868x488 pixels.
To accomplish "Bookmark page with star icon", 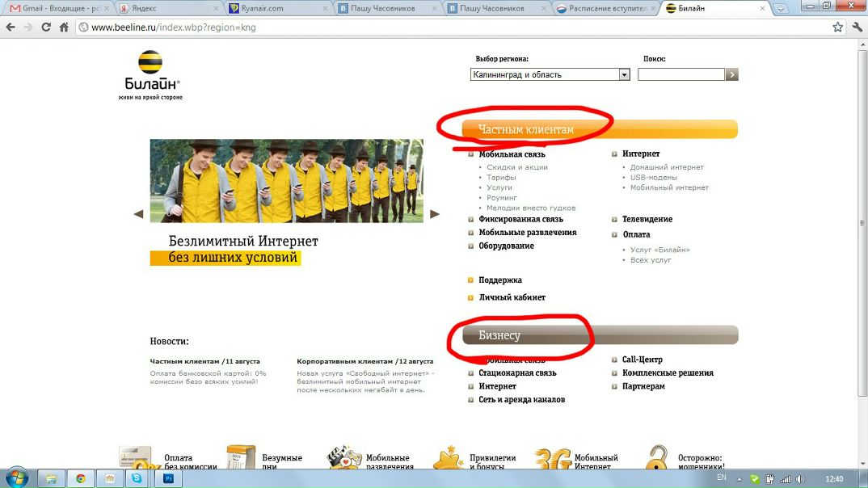I will pyautogui.click(x=837, y=27).
